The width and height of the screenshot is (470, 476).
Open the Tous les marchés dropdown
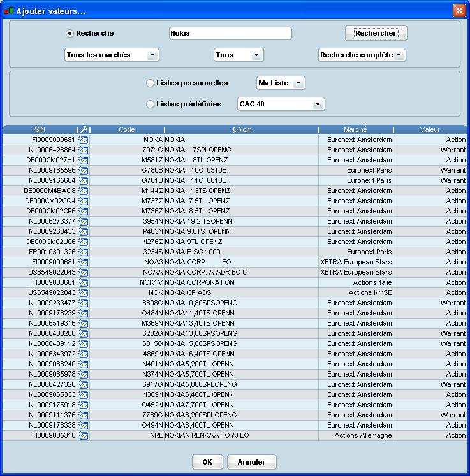tap(112, 55)
